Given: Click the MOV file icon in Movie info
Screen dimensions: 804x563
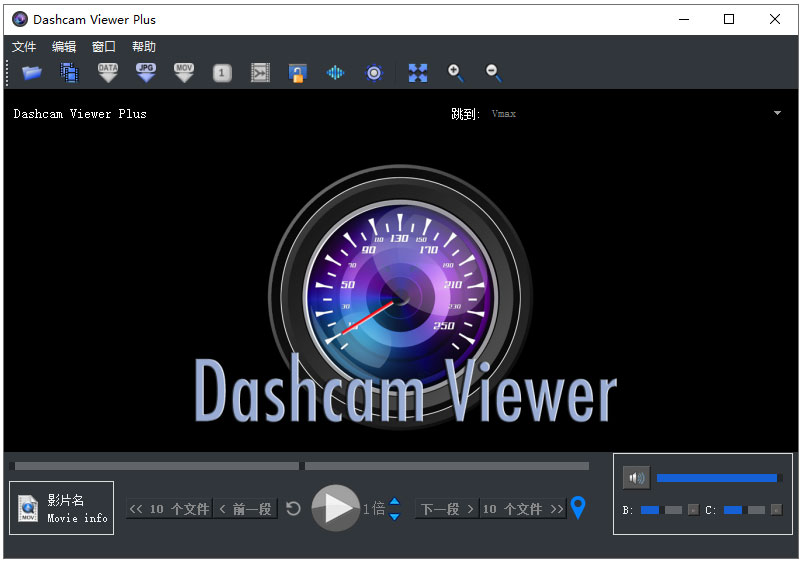Looking at the screenshot, I should tap(28, 508).
